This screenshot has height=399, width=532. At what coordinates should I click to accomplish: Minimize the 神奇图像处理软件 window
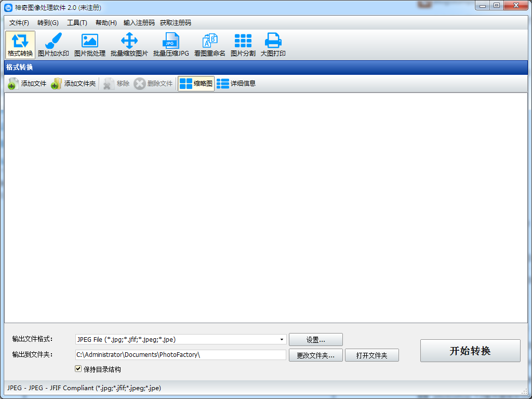pyautogui.click(x=483, y=6)
